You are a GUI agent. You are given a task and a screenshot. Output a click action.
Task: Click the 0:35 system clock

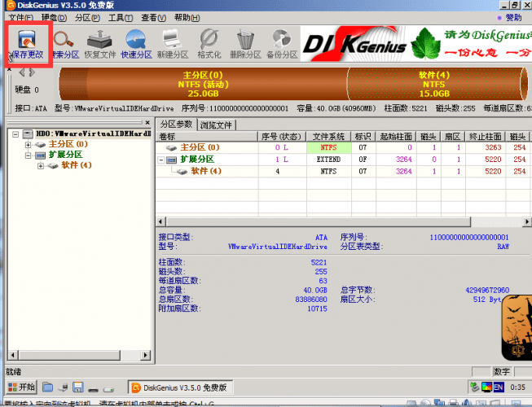point(518,387)
